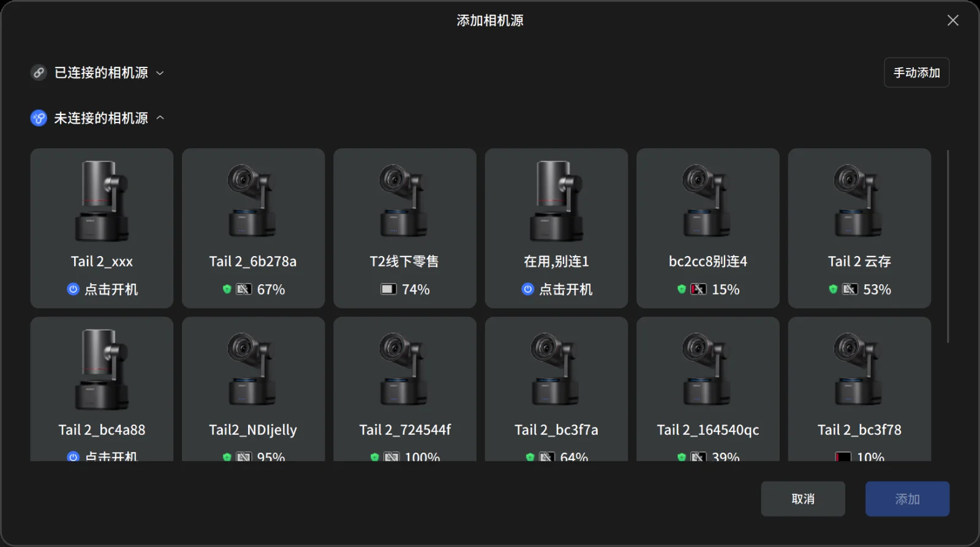Click 点击开机 text on 在用,别连1 card
Image resolution: width=980 pixels, height=547 pixels.
(565, 289)
